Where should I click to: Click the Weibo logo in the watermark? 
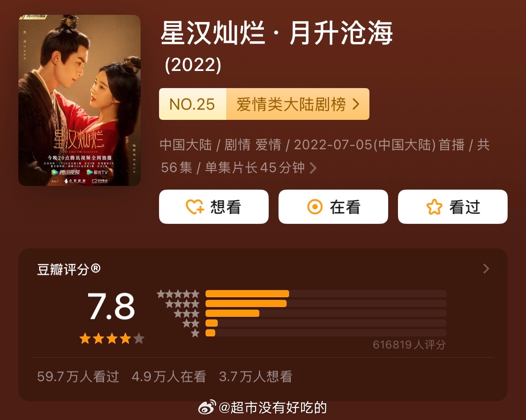(207, 407)
